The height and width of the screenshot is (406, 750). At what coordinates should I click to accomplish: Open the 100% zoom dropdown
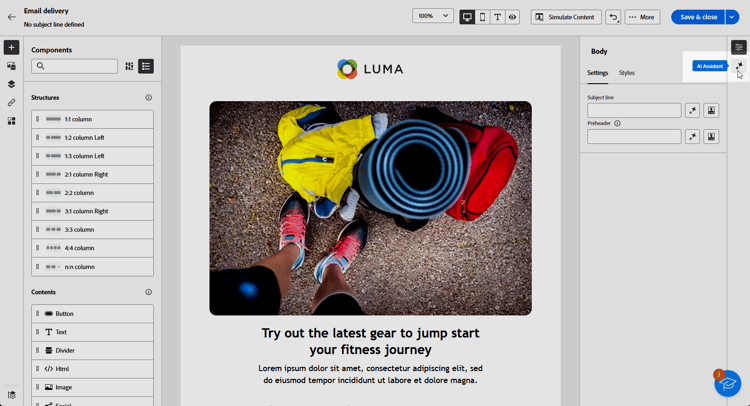(x=433, y=16)
